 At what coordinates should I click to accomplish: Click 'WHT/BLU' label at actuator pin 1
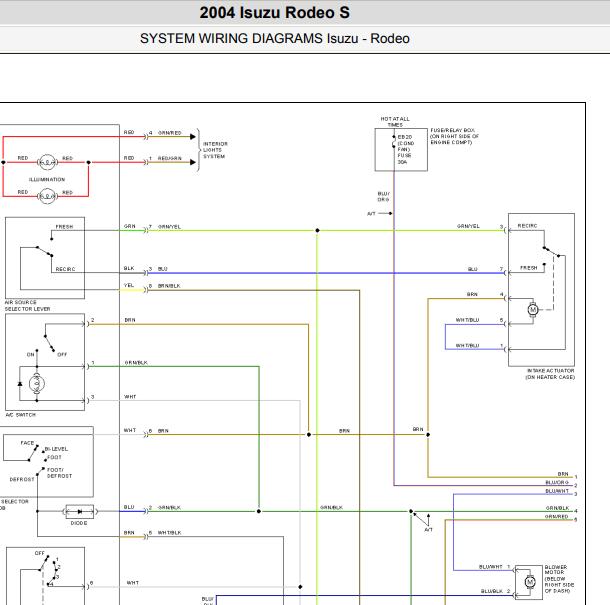click(467, 345)
